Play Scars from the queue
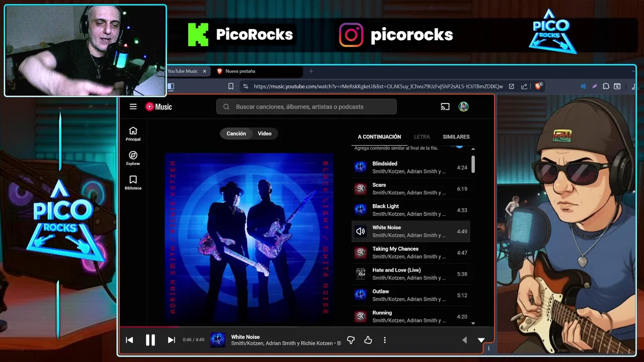The height and width of the screenshot is (362, 644). click(411, 189)
